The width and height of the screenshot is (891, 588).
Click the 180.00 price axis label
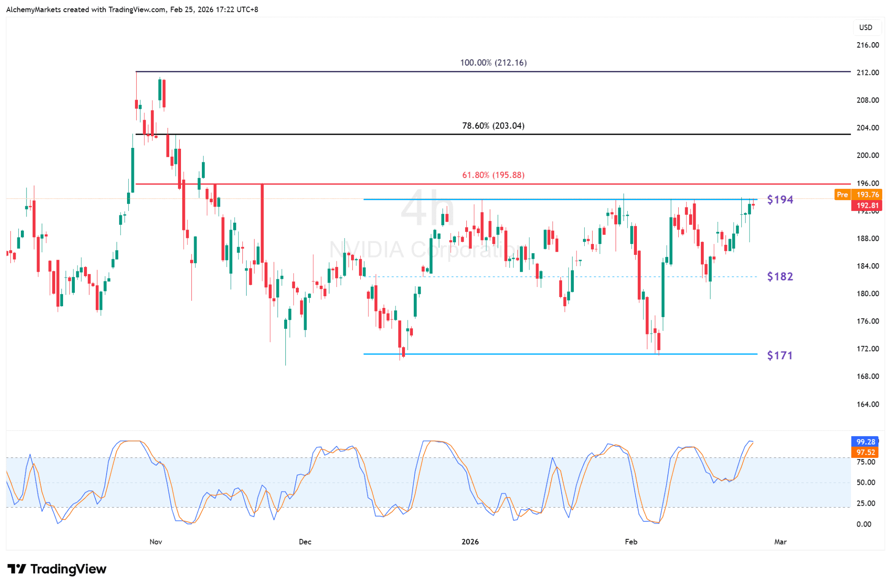pos(868,294)
